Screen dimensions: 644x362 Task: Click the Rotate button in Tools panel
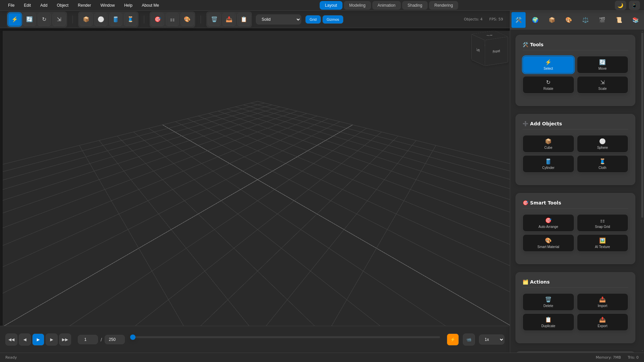[x=548, y=85]
